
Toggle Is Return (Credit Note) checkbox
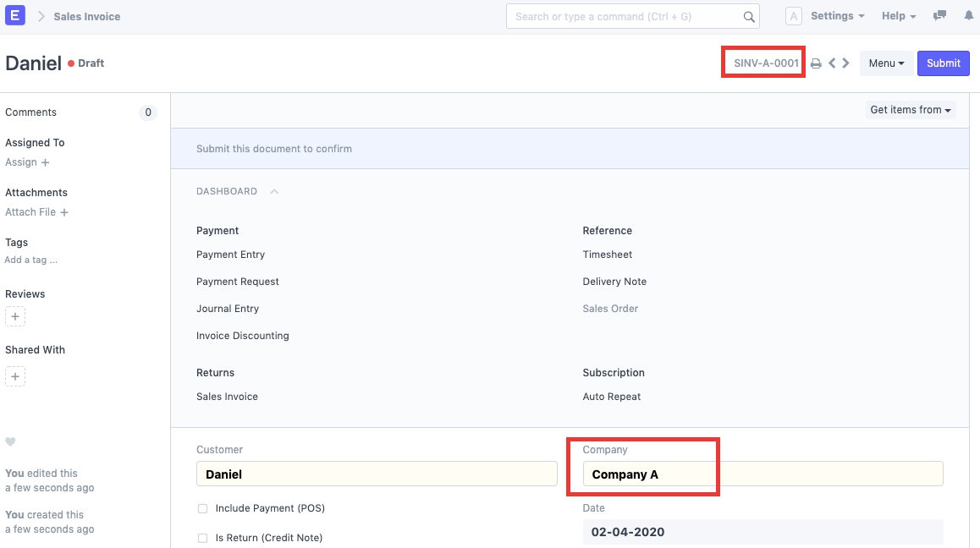tap(202, 538)
